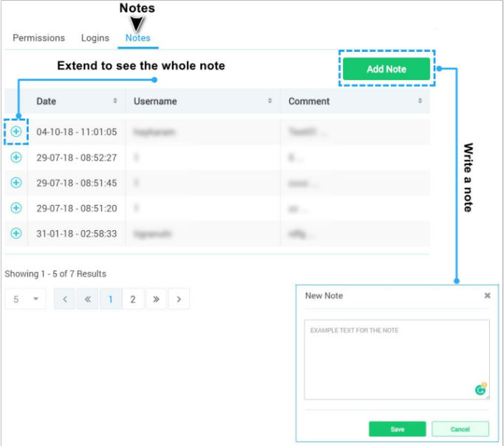Open the Logins tab

pyautogui.click(x=95, y=38)
